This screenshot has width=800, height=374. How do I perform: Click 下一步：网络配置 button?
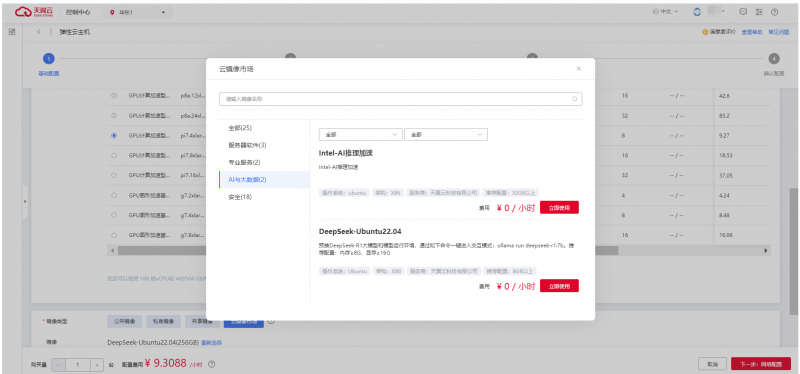point(761,364)
